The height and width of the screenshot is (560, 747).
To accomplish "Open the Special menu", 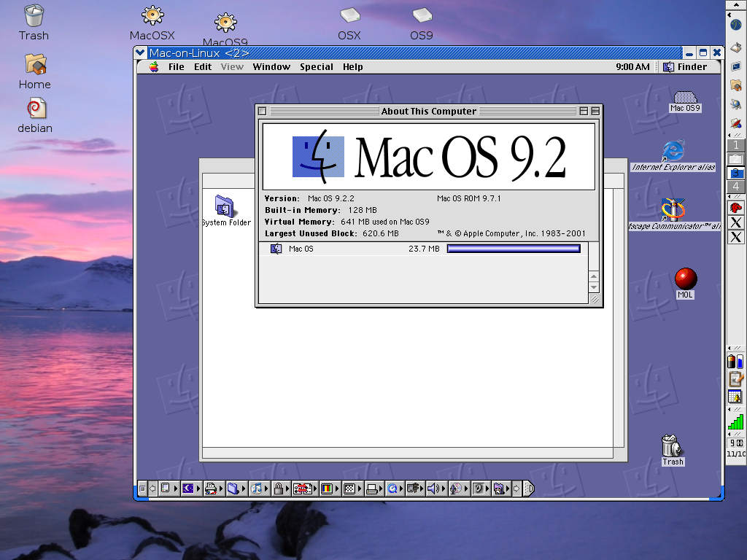I will coord(317,67).
